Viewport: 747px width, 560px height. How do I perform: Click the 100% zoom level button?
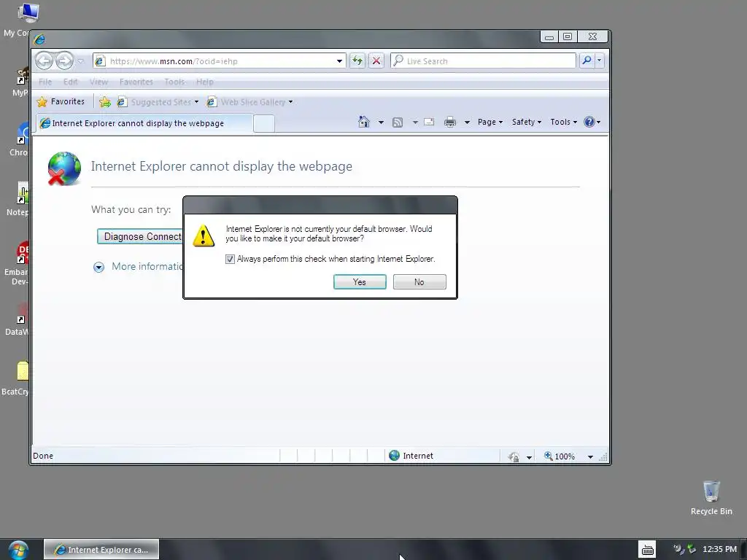tap(560, 456)
